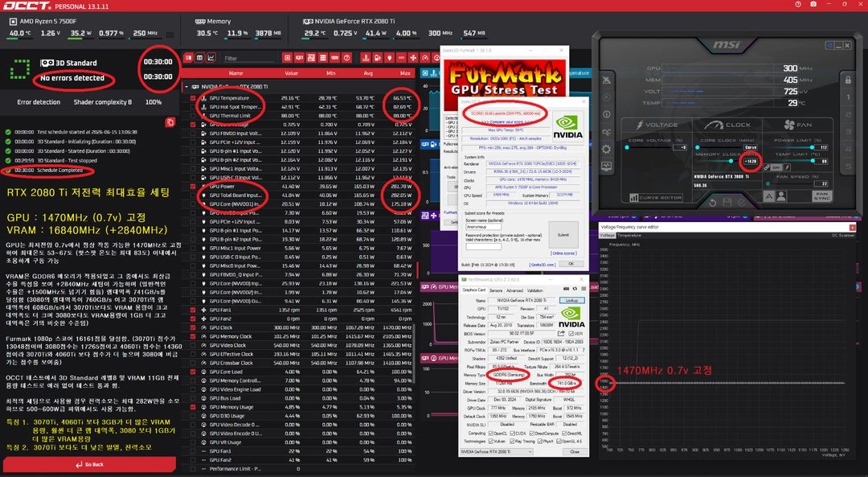Open OCCT help icon in title bar
Screen dimensions: 868x477
(x=798, y=5)
